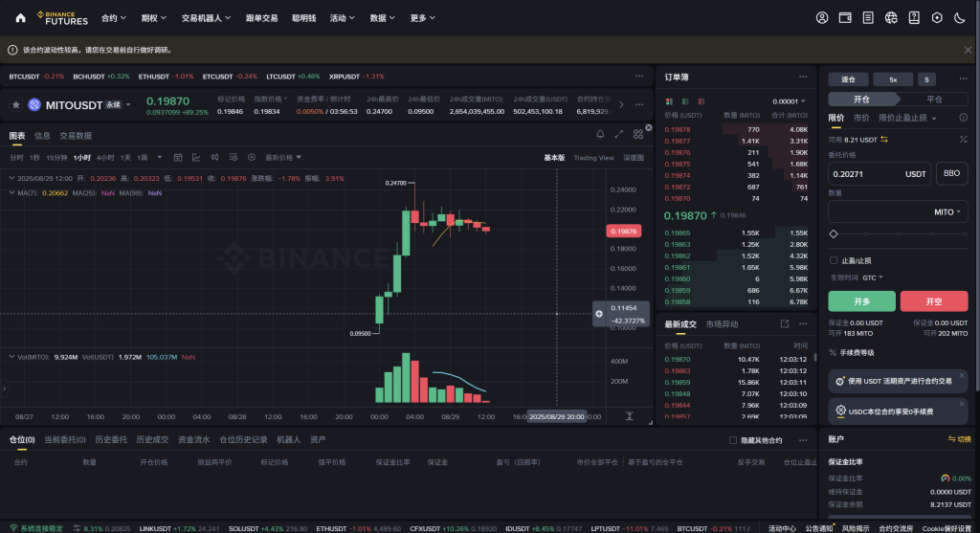
Task: Check the 隐藏其他合约 checkbox
Action: [x=732, y=440]
